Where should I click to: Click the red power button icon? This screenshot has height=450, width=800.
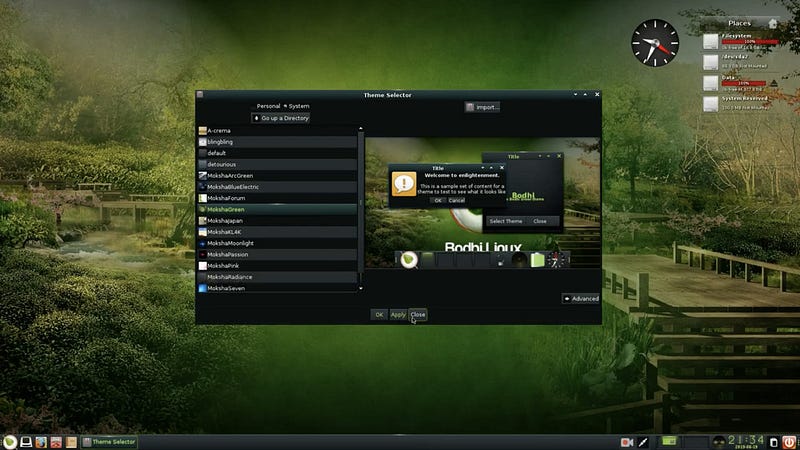pyautogui.click(x=789, y=442)
